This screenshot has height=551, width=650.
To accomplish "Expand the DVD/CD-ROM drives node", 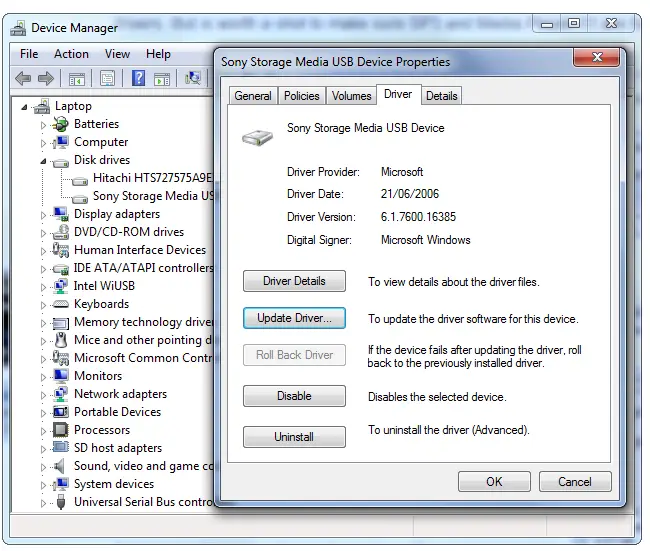I will point(43,233).
